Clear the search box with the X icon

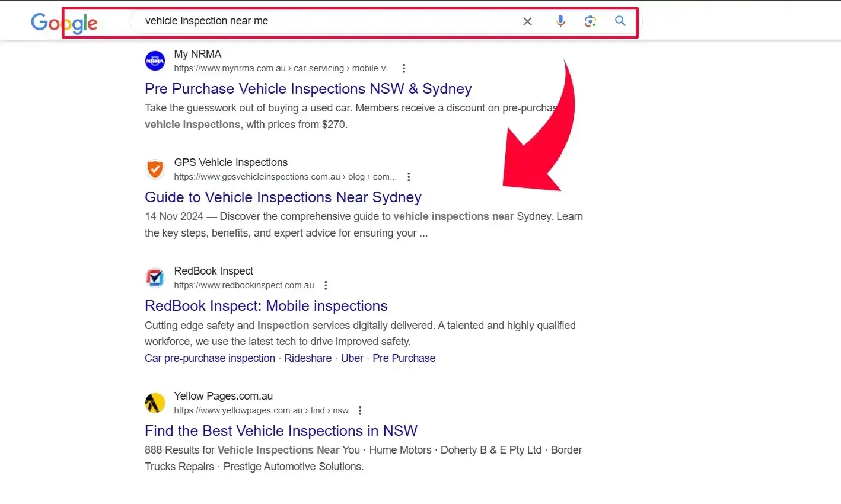pyautogui.click(x=527, y=21)
